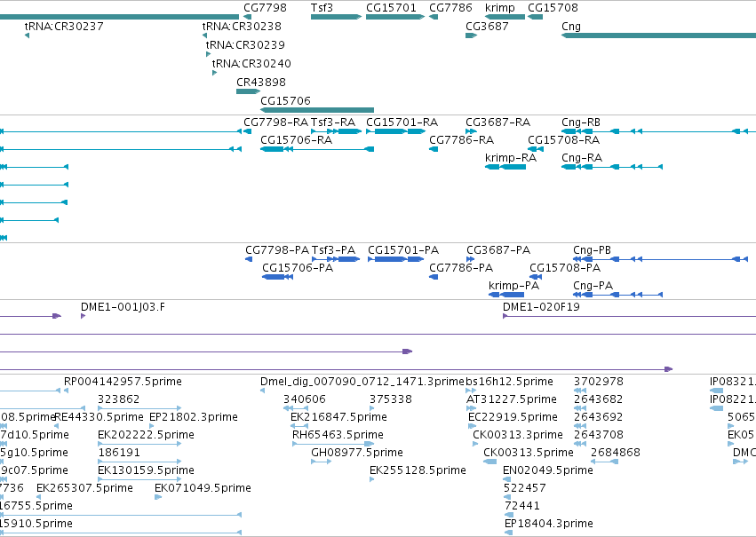This screenshot has height=537, width=756.
Task: Click the tRNA:CR30237 label
Action: tap(64, 26)
